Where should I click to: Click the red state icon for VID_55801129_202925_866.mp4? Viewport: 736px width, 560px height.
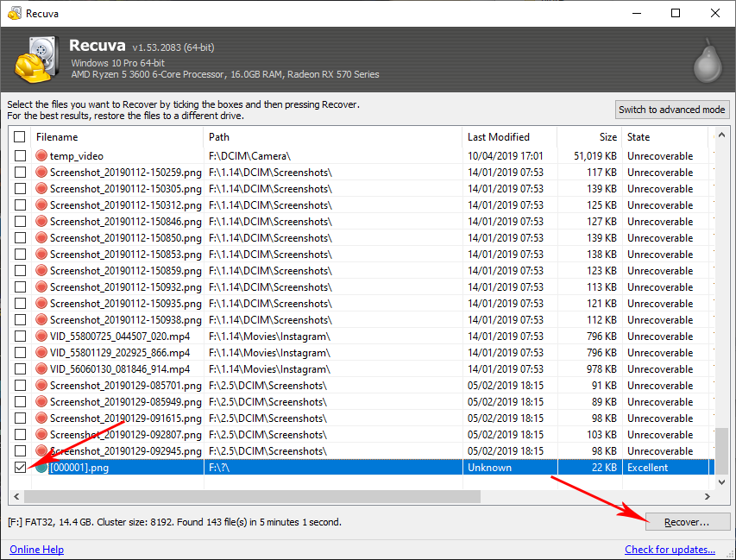click(x=41, y=353)
